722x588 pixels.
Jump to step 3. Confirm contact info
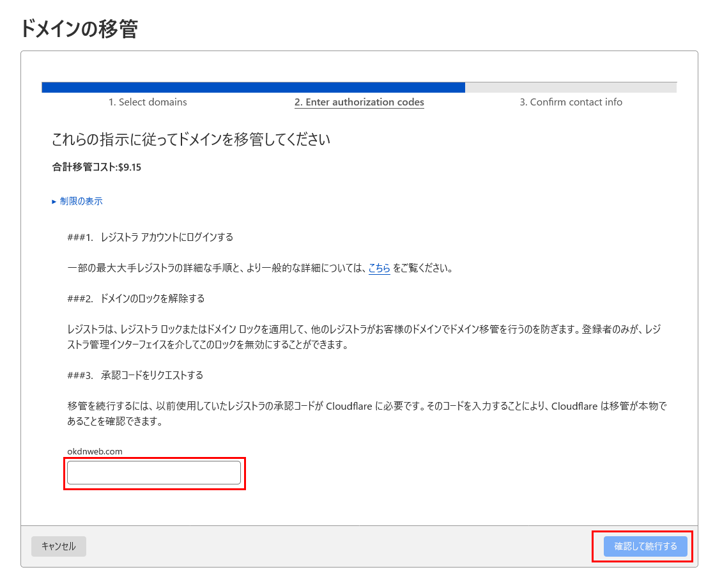point(571,102)
